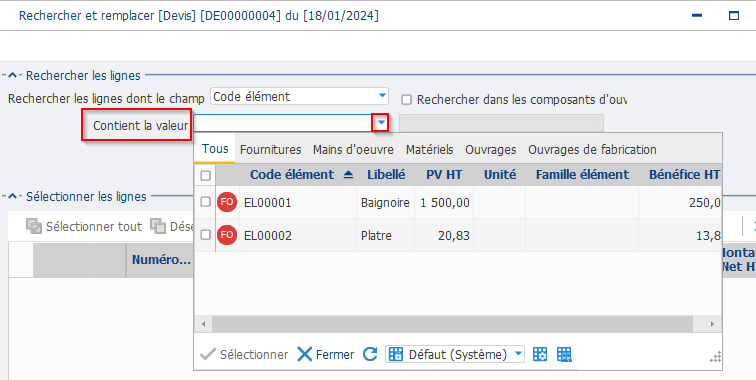Tick the header select-all checkbox in popup grid
Screen dimensions: 756x380
(x=205, y=176)
